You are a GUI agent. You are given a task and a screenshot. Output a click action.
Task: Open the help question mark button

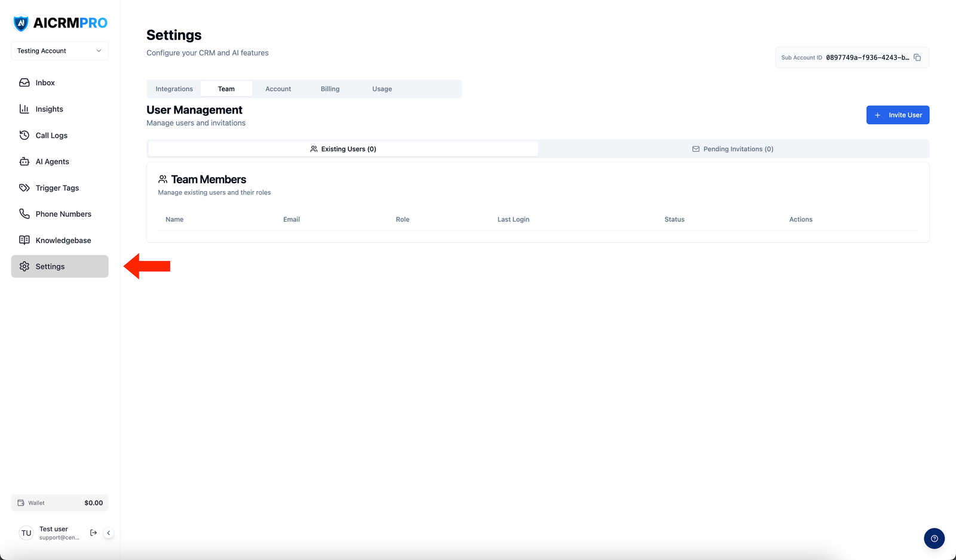click(934, 539)
